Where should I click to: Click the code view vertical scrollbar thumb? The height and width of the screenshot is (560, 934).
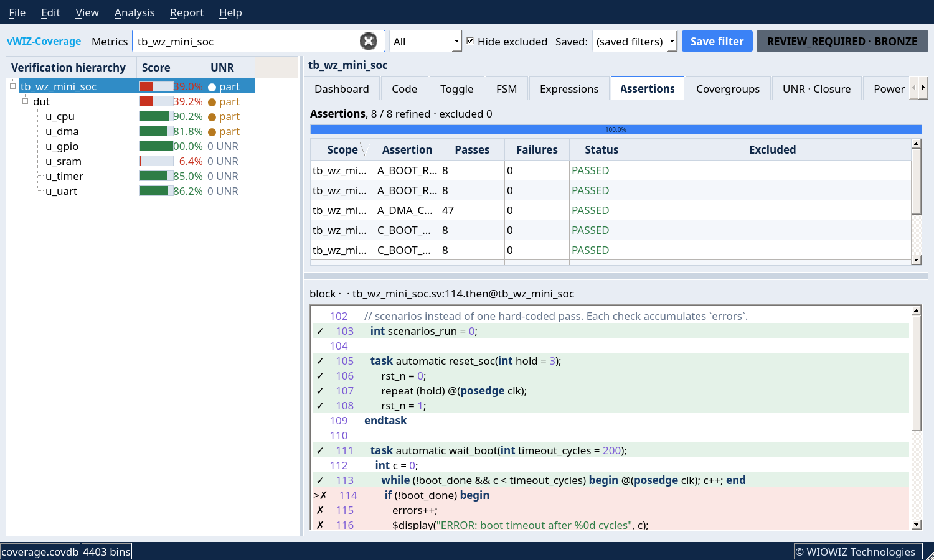click(x=916, y=373)
